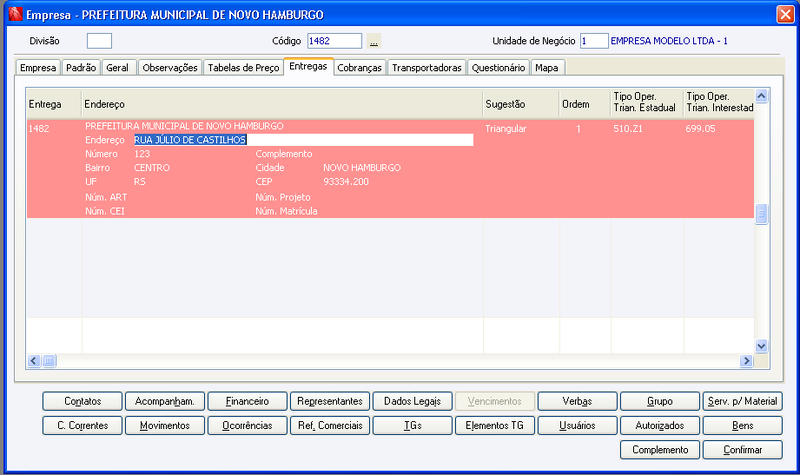
Task: Click Tipo Oper. Trian. Estadual header
Action: coord(647,104)
